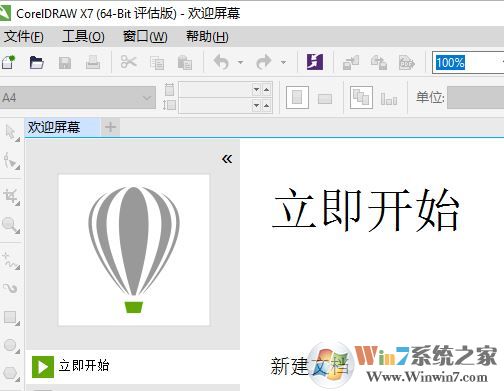This screenshot has height=391, width=504.
Task: Click the green play arrow icon
Action: (43, 367)
